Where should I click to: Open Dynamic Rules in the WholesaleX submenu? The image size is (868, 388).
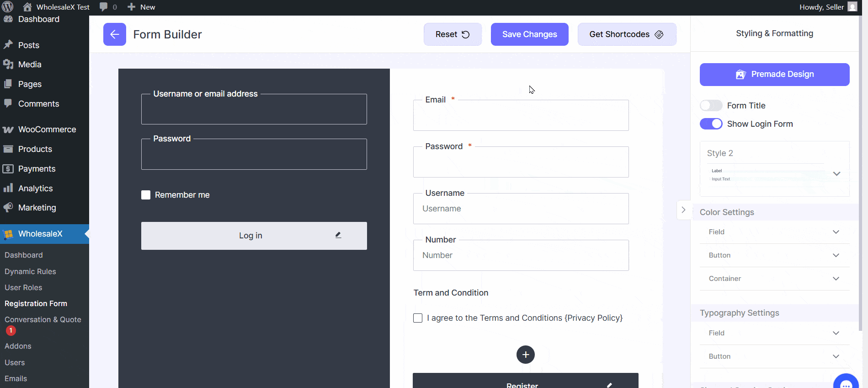[x=30, y=271]
